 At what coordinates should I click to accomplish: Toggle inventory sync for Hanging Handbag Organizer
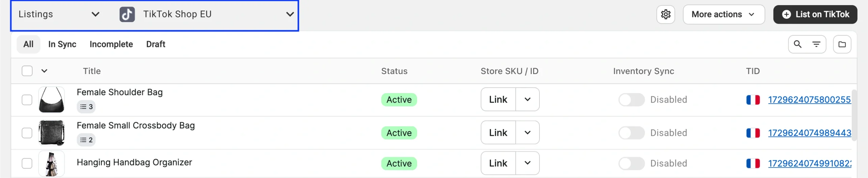point(631,163)
